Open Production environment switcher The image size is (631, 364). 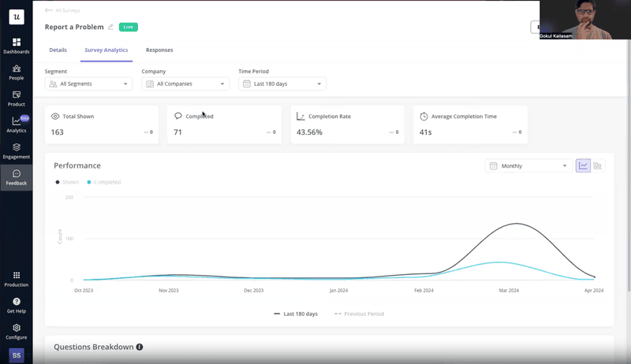(17, 279)
